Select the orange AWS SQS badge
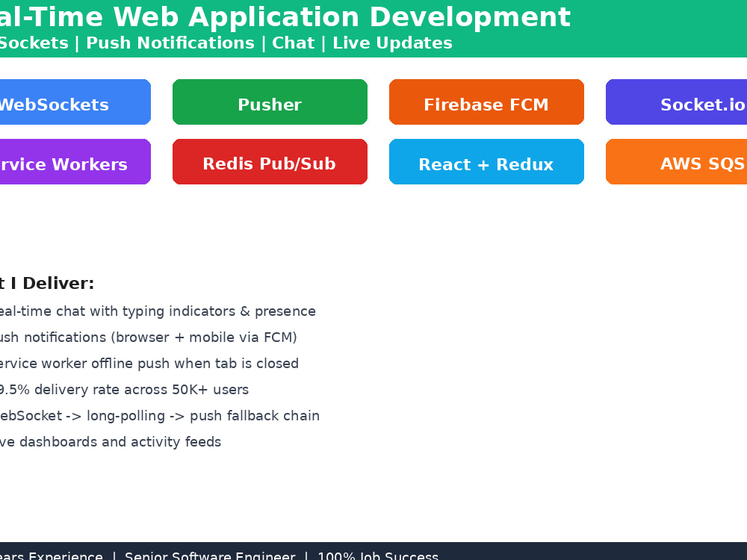Viewport: 747px width, 560px height. (677, 161)
